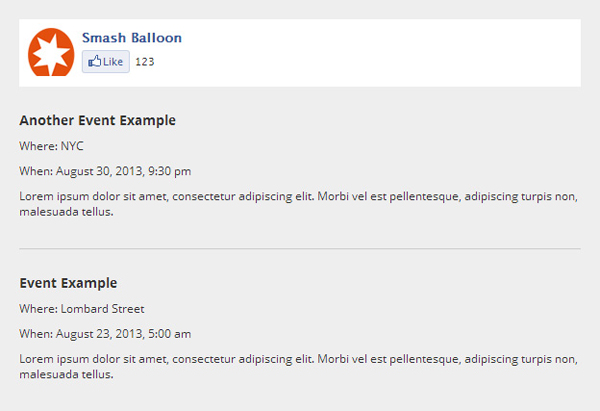The height and width of the screenshot is (411, 600).
Task: Click the orange Smash Balloon logo
Action: (x=50, y=52)
